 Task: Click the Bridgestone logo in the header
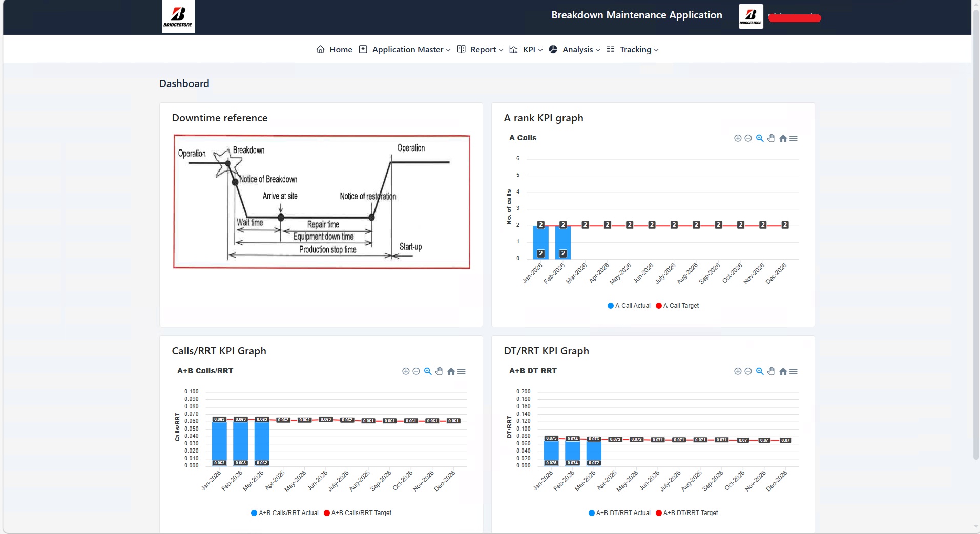pyautogui.click(x=178, y=16)
